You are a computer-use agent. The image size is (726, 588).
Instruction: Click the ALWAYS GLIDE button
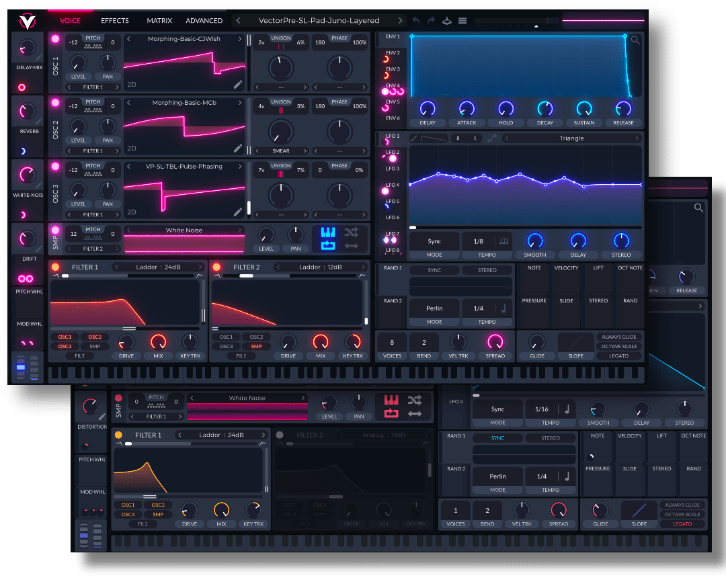(x=618, y=337)
